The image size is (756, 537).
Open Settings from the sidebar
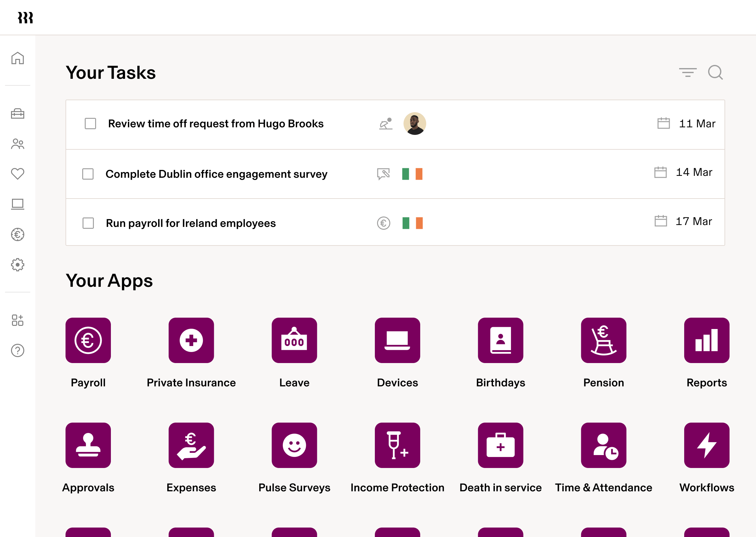[x=18, y=264]
